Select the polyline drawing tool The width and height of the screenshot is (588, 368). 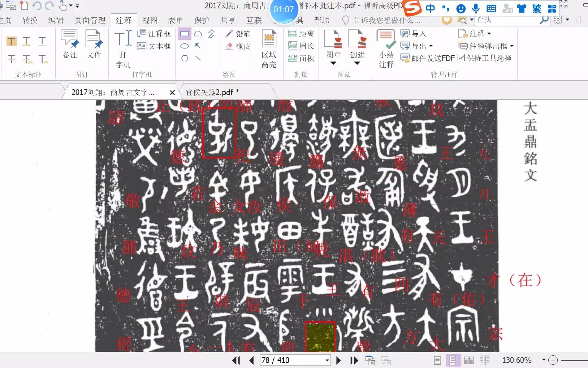[x=211, y=34]
